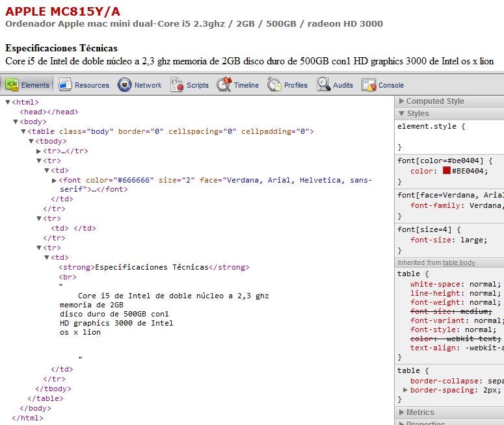Click the APPLE MC815Y/A page heading
Image resolution: width=504 pixels, height=425 pixels.
point(63,12)
